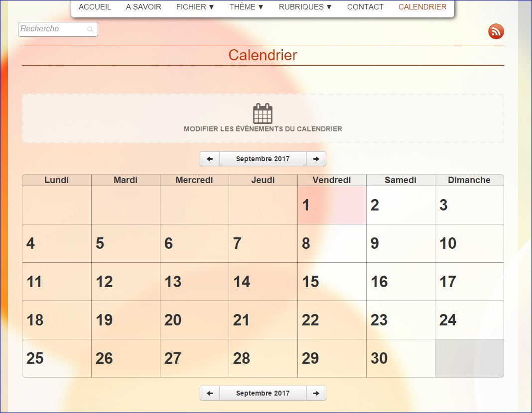This screenshot has width=532, height=413.
Task: Click the bottom Septembre 2017 month button
Action: coord(263,393)
